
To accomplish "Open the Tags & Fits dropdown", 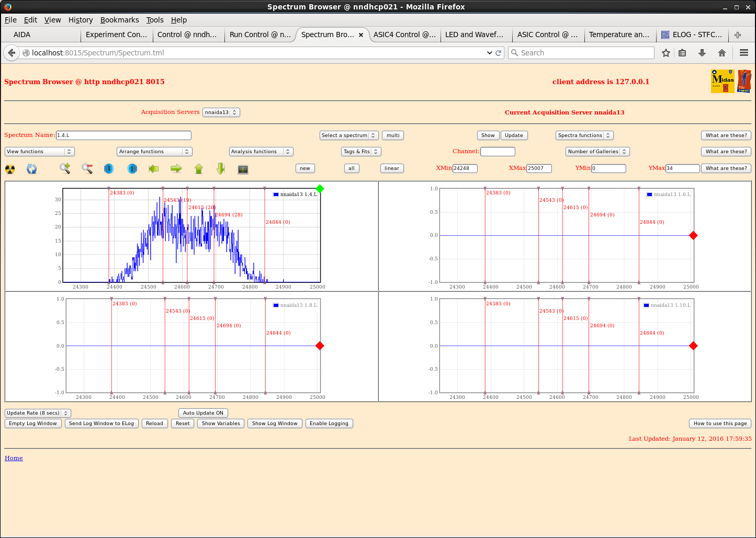I will [361, 152].
